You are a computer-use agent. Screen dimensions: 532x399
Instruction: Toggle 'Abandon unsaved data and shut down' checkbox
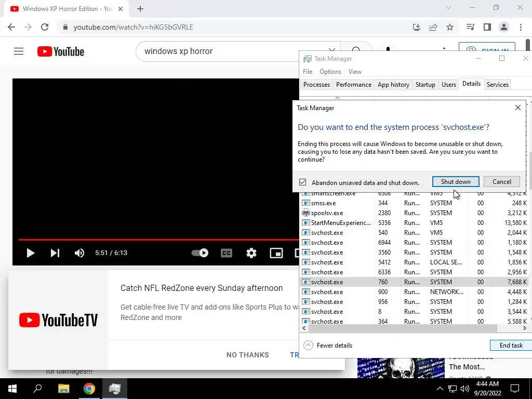click(303, 182)
